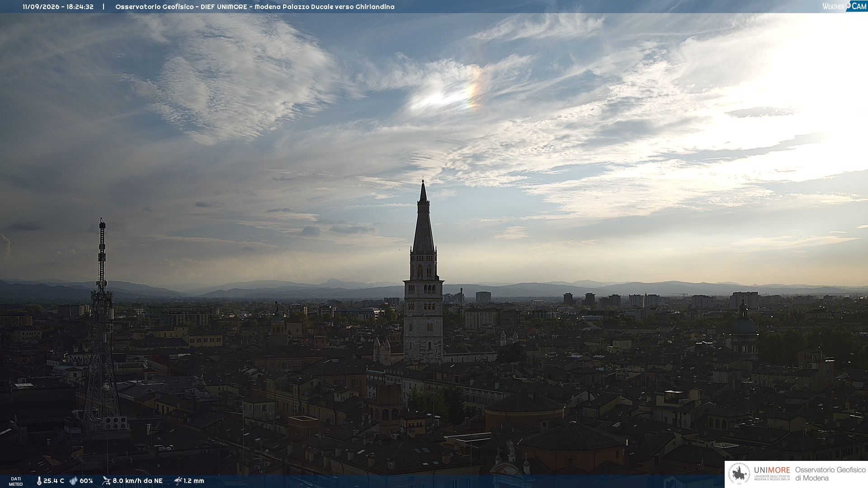The image size is (868, 488).
Task: Click the DATI METEO label
Action: (16, 481)
